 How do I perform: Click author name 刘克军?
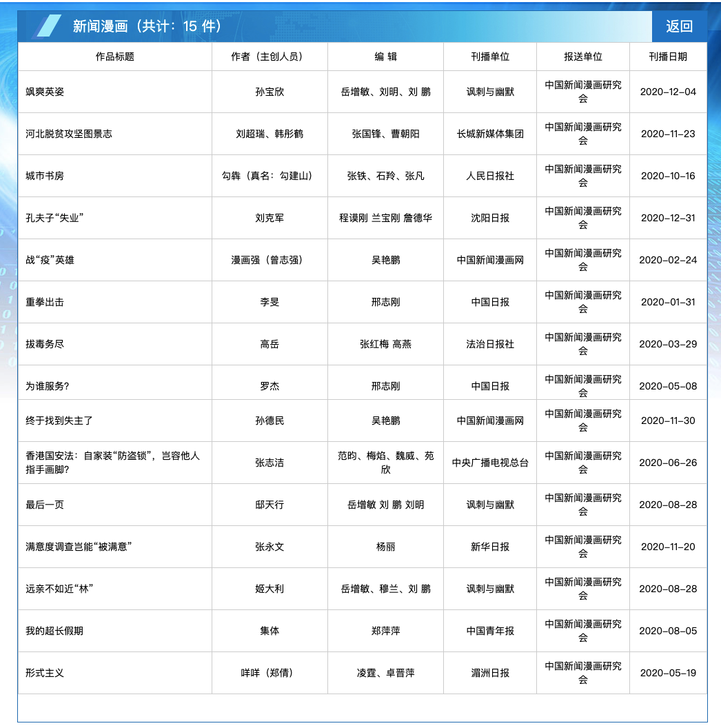point(270,218)
